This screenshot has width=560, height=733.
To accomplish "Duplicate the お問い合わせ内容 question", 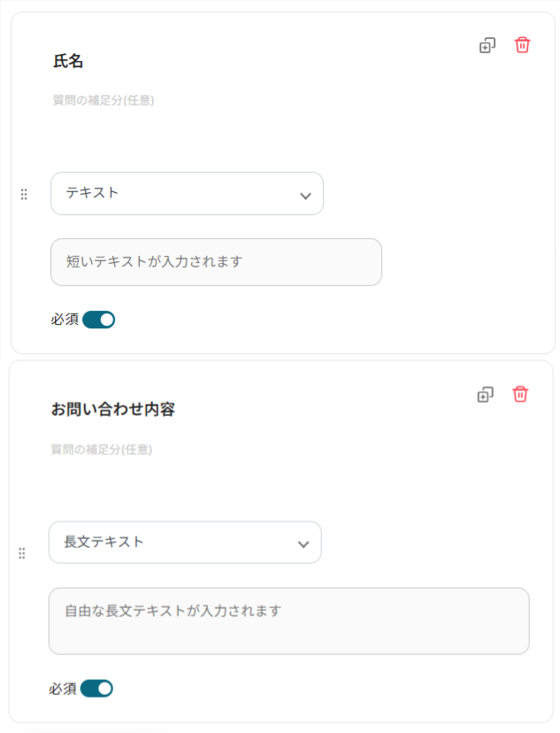I will click(485, 394).
